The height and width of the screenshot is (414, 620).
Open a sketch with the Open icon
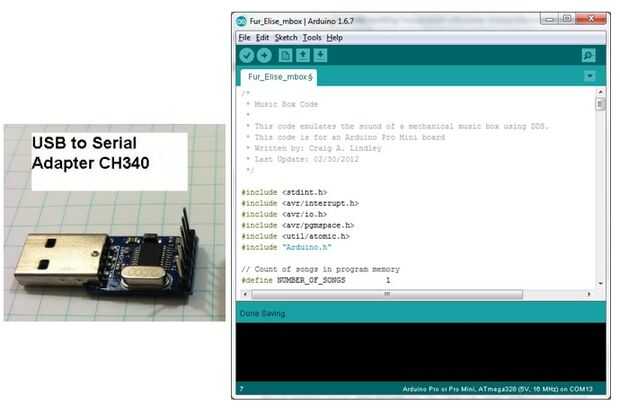pos(303,55)
